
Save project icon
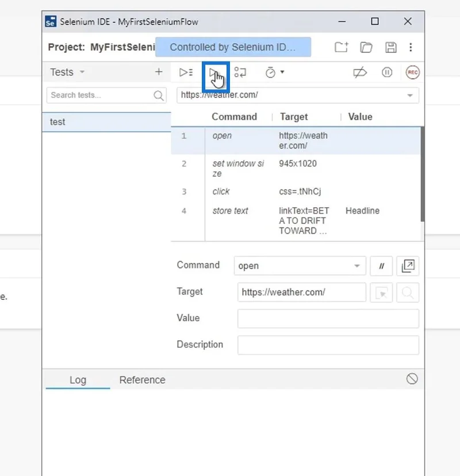coord(391,47)
